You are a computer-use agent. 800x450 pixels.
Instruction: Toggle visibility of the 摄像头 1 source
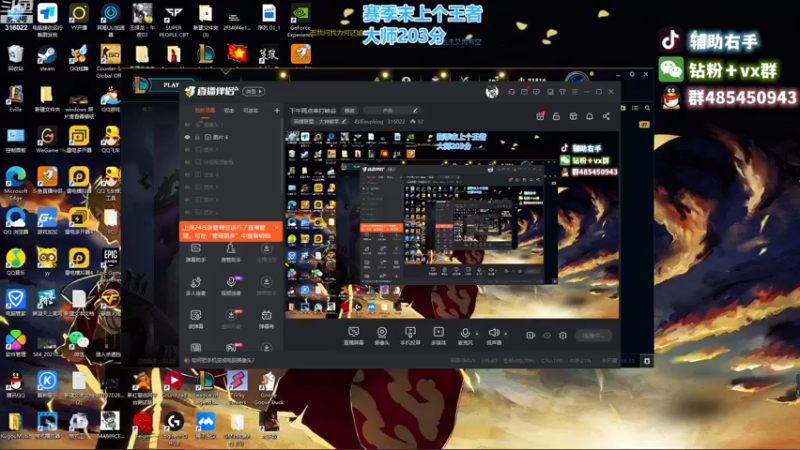pyautogui.click(x=187, y=124)
